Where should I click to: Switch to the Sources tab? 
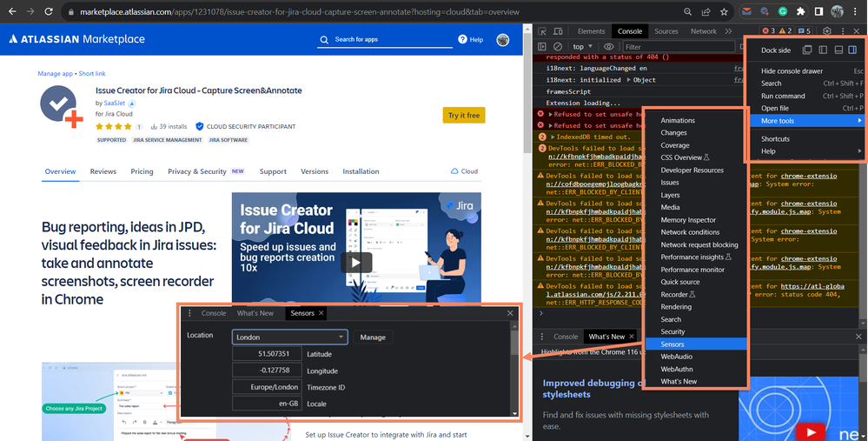tap(666, 31)
